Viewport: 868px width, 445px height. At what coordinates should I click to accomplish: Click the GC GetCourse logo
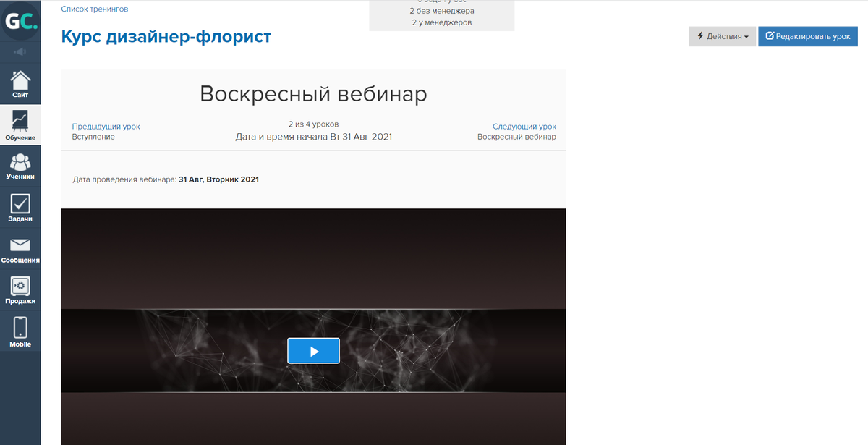tap(20, 22)
